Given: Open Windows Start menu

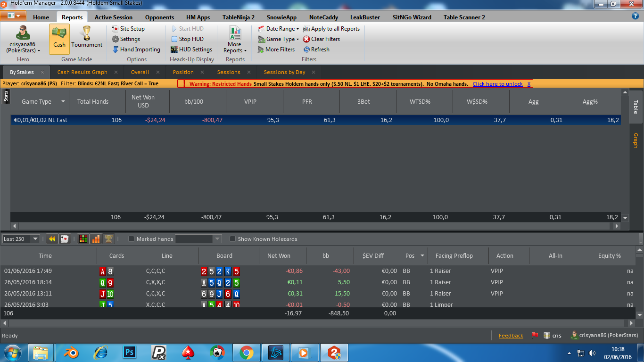Looking at the screenshot, I should coord(13,353).
